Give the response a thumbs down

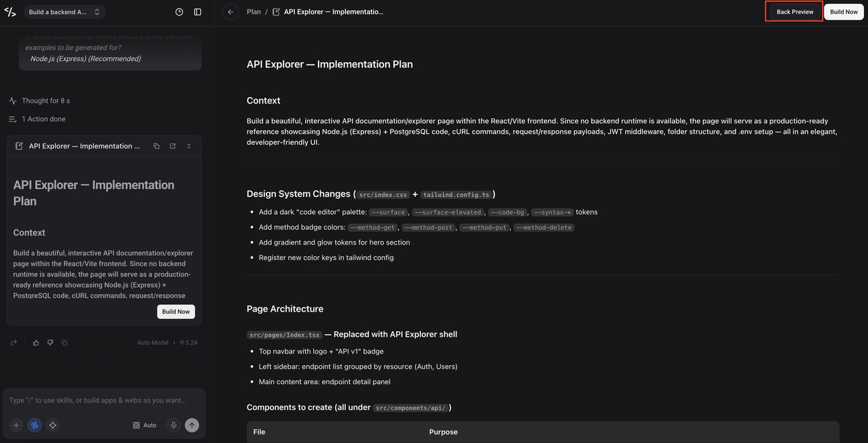[x=50, y=343]
